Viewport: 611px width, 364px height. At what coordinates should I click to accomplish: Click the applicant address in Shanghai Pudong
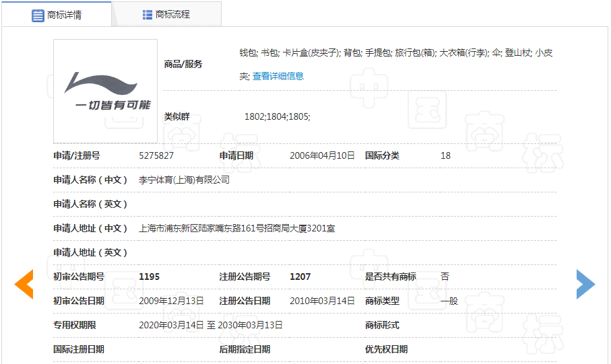tap(236, 228)
